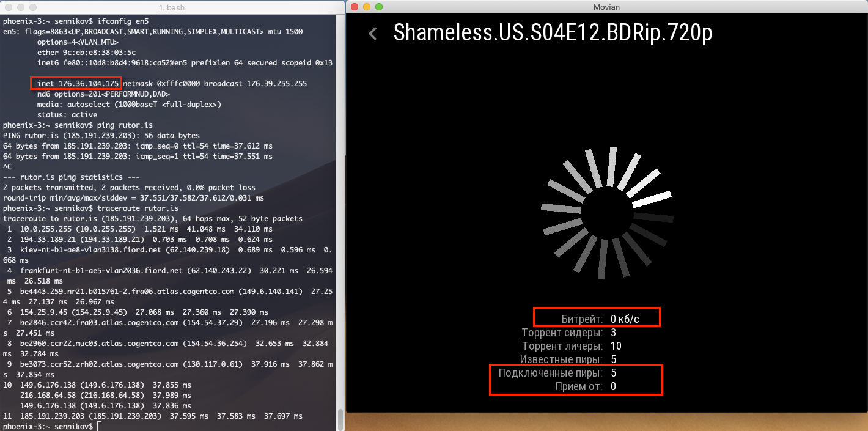The image size is (868, 431).
Task: Click the Movian window title bar
Action: [606, 7]
